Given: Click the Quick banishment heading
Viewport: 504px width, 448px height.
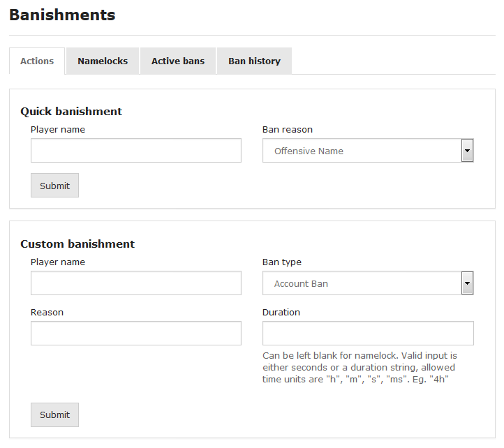Looking at the screenshot, I should click(x=71, y=112).
